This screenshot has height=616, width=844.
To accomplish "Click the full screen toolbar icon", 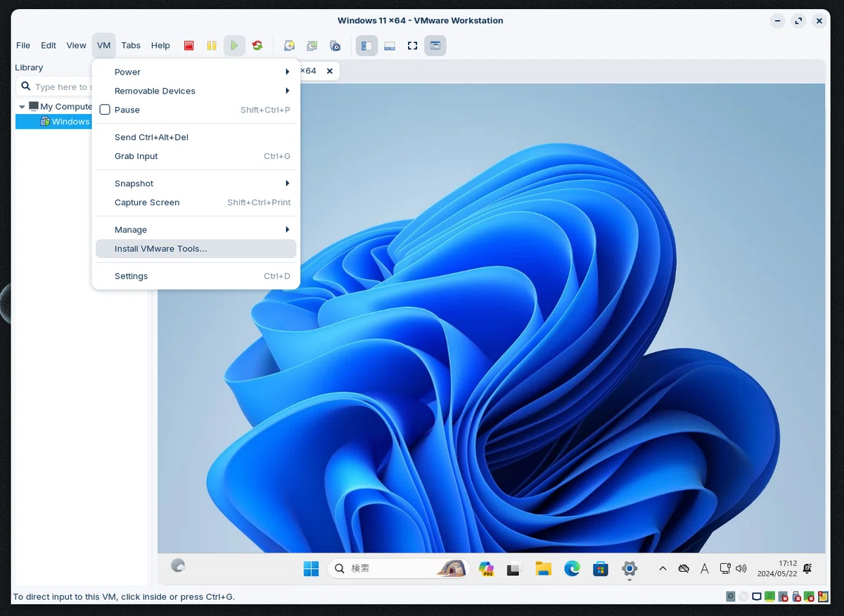I will tap(413, 46).
